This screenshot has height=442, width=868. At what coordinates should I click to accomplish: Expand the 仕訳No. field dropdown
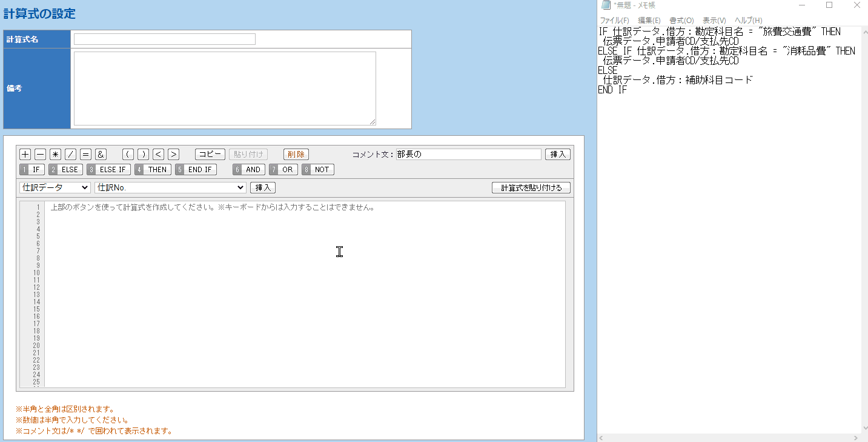[170, 188]
